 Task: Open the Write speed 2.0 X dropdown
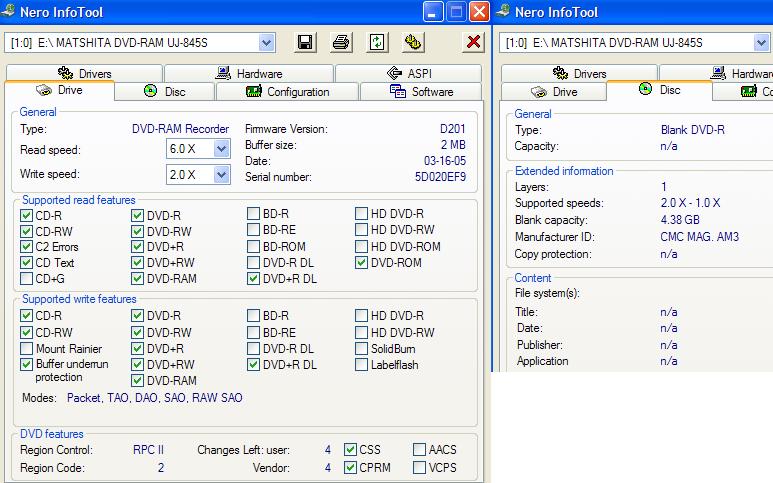pos(221,174)
